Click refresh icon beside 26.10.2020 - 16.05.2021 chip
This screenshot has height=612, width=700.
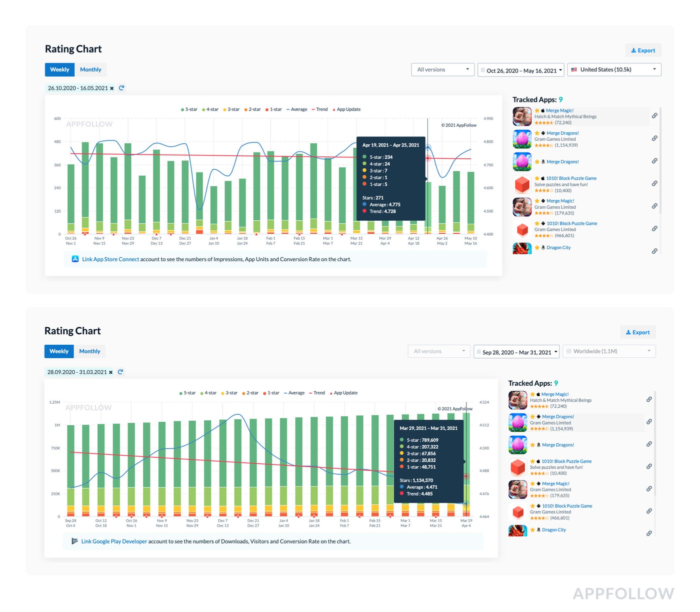pyautogui.click(x=121, y=88)
